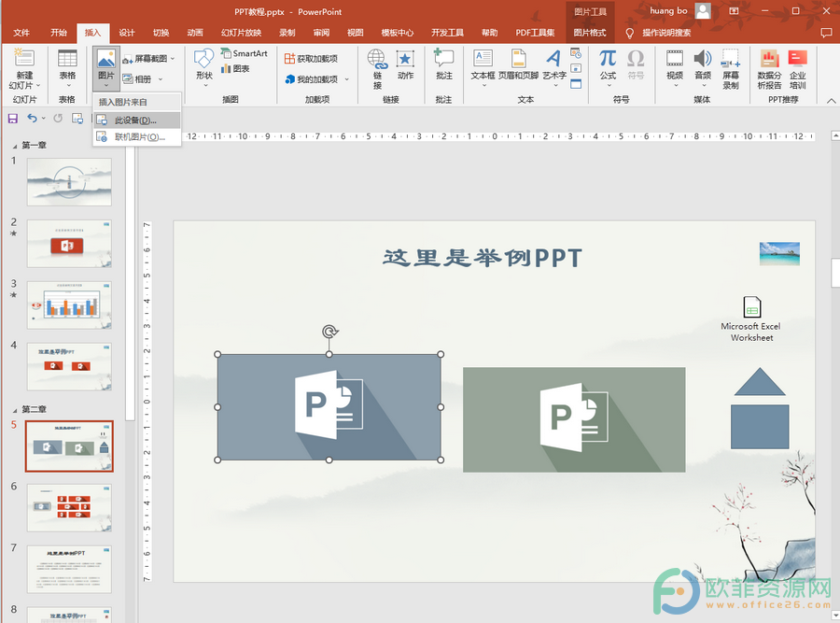Start slideshow from beginning icon
This screenshot has height=623, width=840.
[x=77, y=119]
